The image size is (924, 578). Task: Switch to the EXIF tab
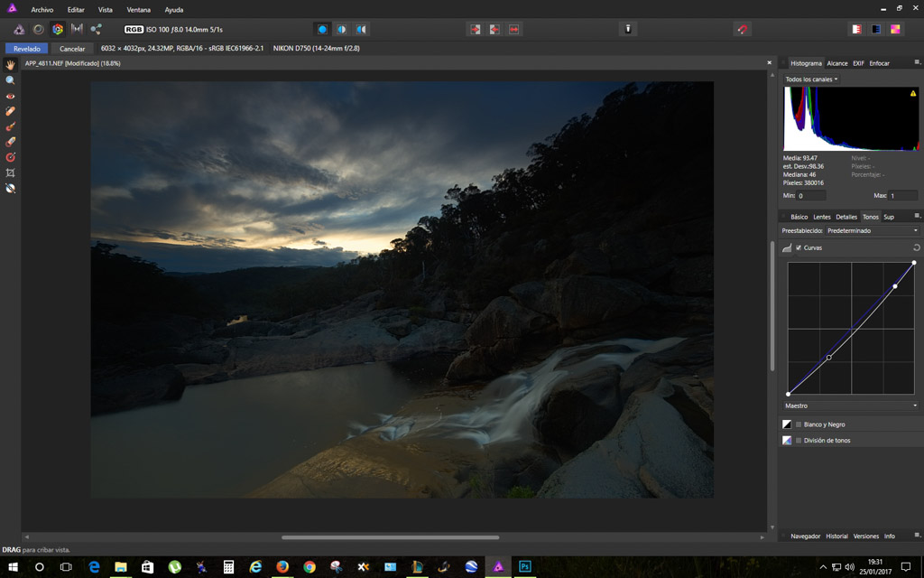click(x=858, y=63)
